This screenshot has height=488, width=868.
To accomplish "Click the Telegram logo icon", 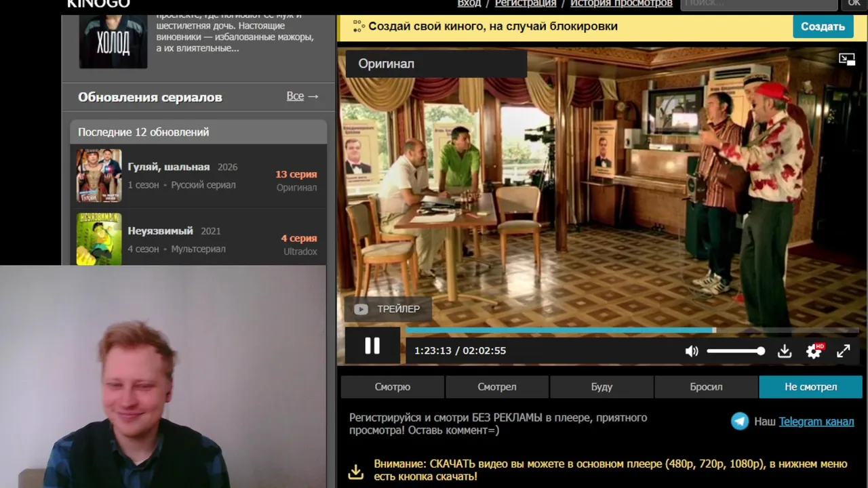I will (740, 422).
